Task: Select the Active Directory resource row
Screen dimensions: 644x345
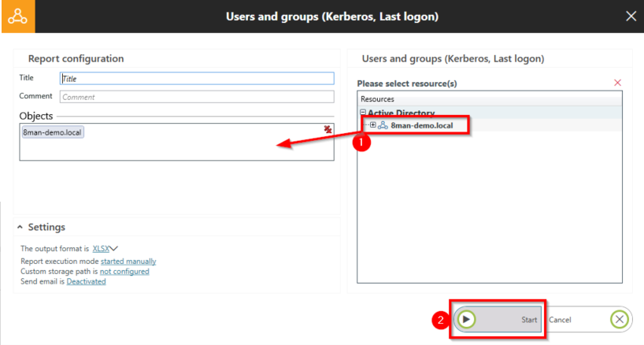Action: point(402,113)
